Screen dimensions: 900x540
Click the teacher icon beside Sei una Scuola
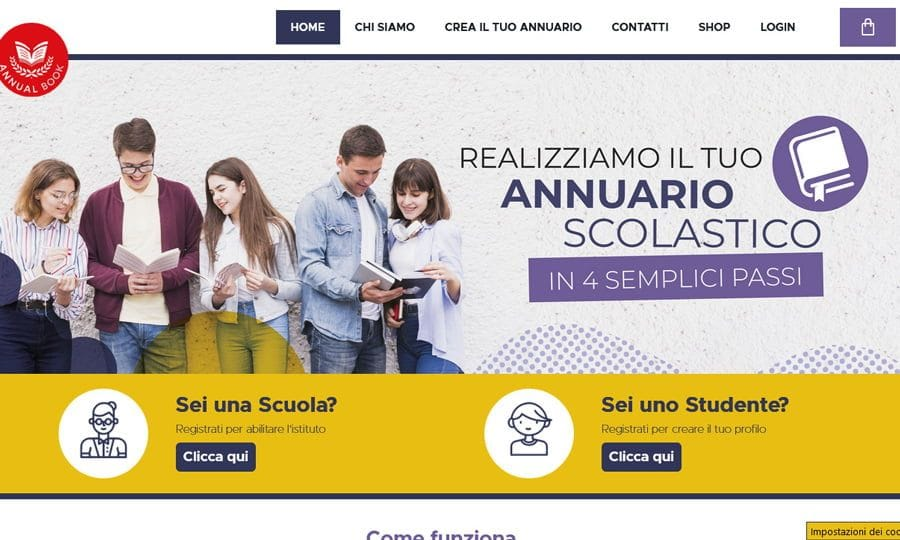pos(103,433)
